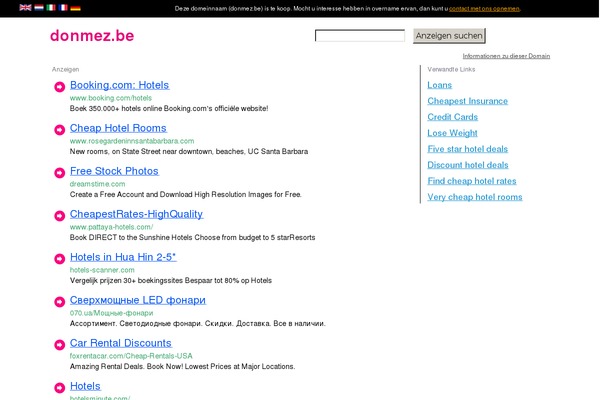The height and width of the screenshot is (400, 600).
Task: Switch language with the Dutch flag icon
Action: (x=39, y=7)
